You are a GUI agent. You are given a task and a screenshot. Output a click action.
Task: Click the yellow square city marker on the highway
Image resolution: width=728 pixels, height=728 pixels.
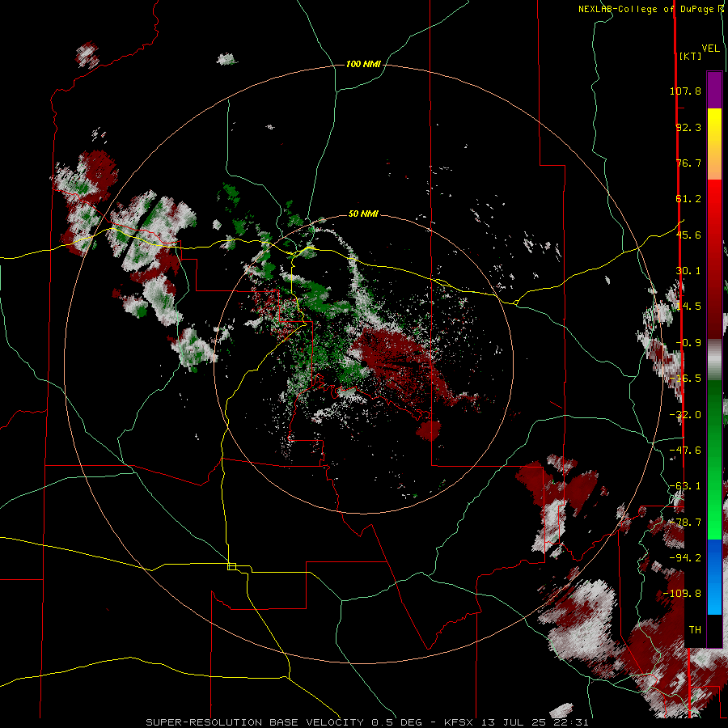tap(231, 566)
